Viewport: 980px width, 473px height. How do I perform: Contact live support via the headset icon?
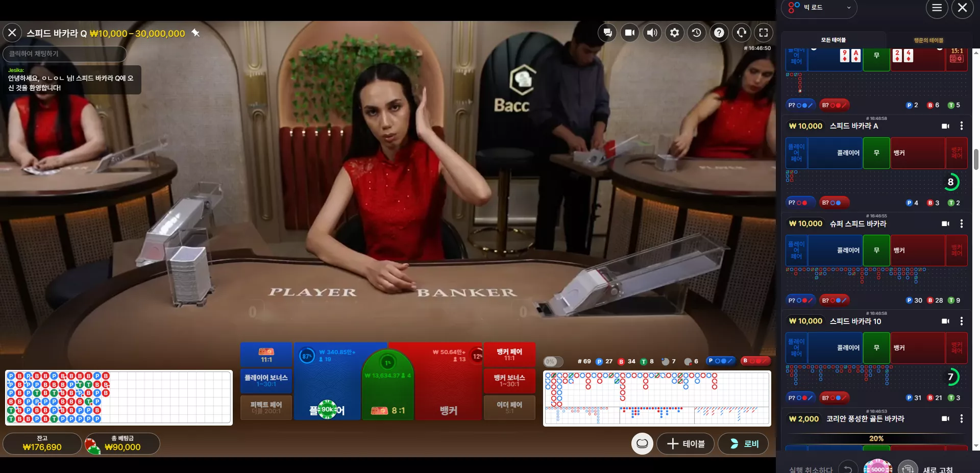[x=742, y=33]
